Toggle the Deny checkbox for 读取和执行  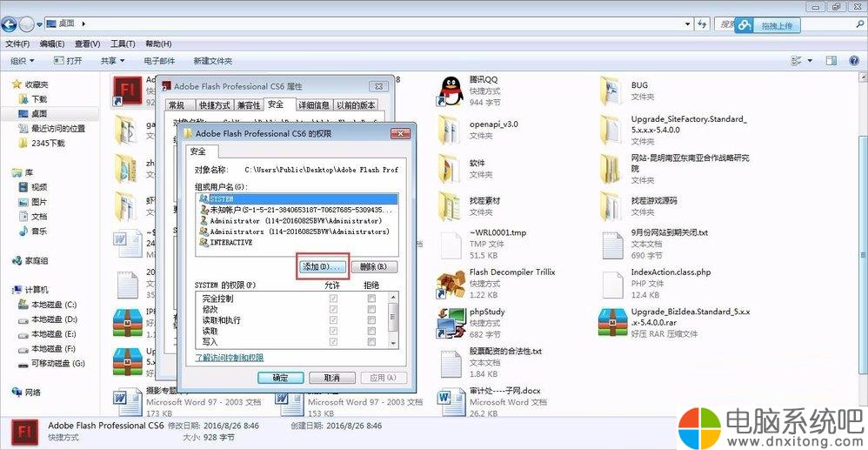[371, 319]
